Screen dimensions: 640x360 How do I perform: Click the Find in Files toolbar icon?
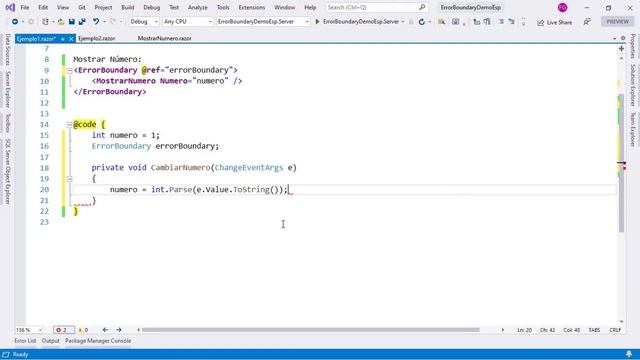[x=441, y=22]
